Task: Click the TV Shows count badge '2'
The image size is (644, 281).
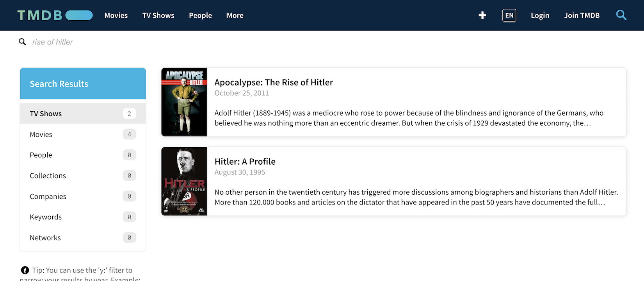Action: (129, 114)
